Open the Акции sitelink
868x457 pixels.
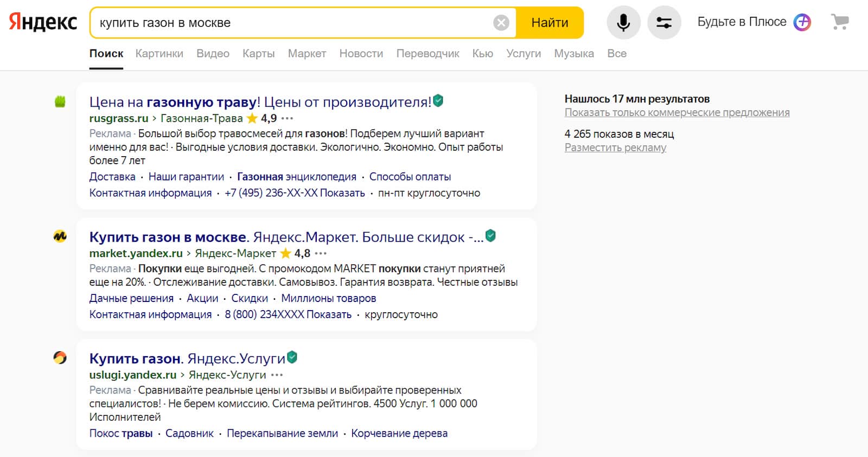click(202, 298)
